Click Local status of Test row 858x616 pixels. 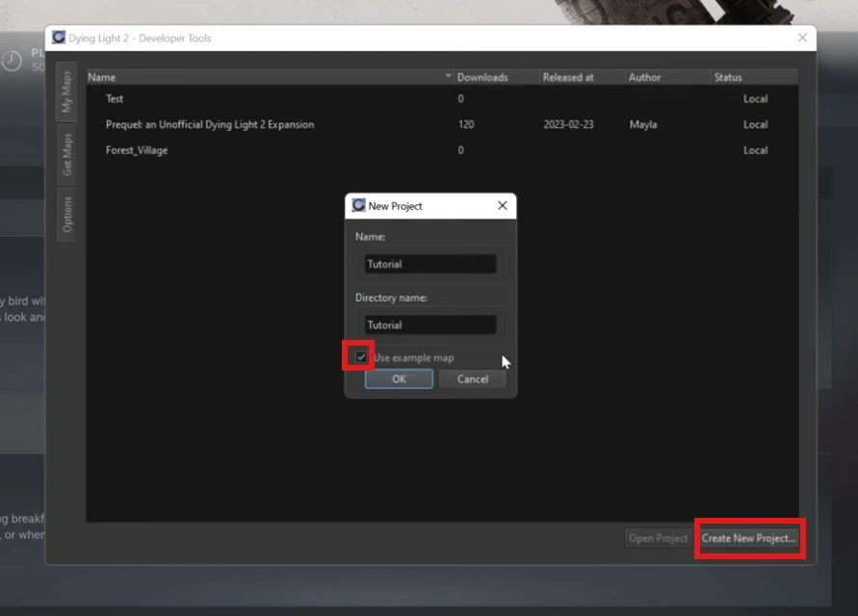pos(756,99)
